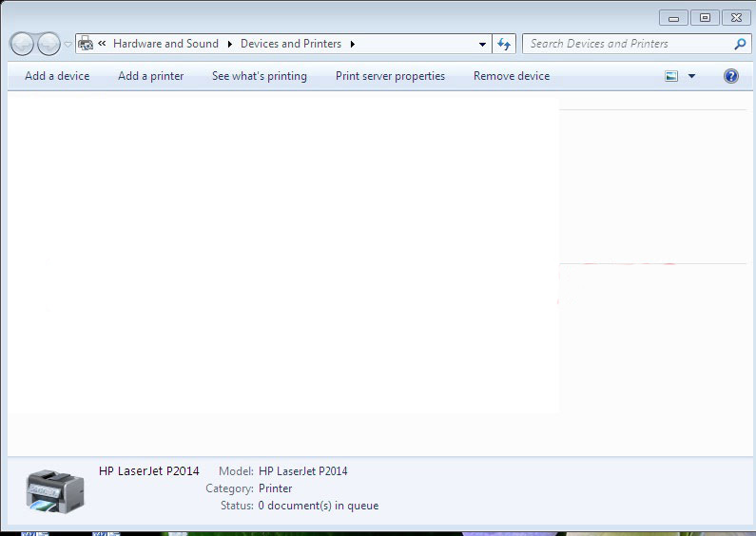Open Print server properties
This screenshot has height=536, width=756.
coord(390,76)
